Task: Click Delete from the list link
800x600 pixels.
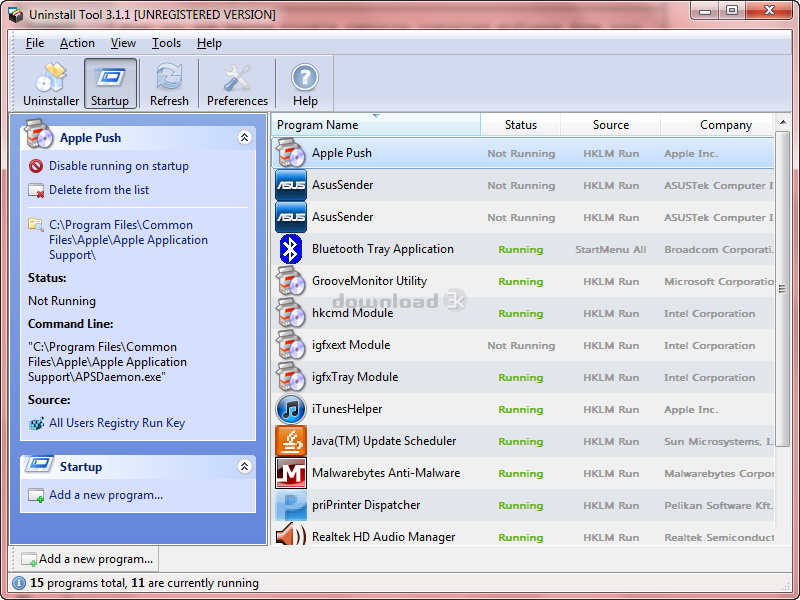Action: (99, 190)
